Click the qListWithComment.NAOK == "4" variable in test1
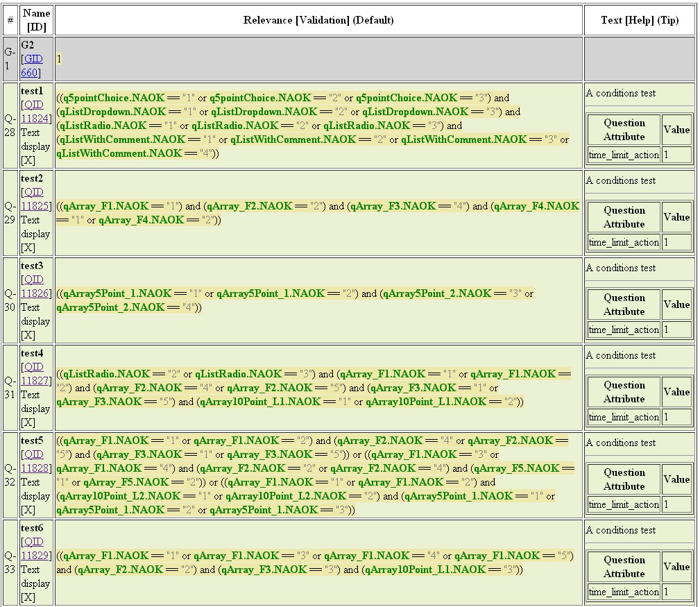 (x=119, y=153)
